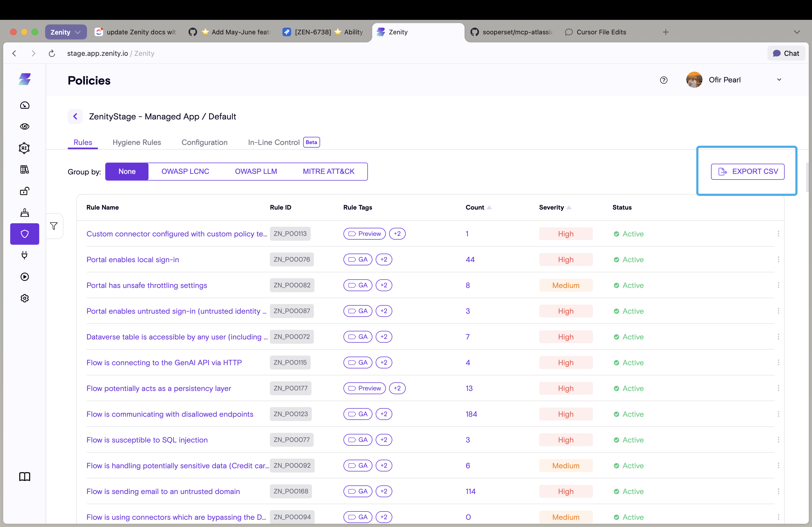Expand Ofir Pearl user menu chevron
Viewport: 812px width, 527px height.
pyautogui.click(x=779, y=80)
